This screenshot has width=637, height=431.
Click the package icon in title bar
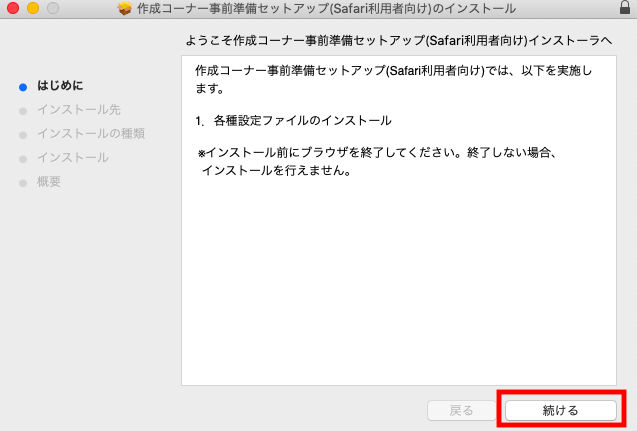[x=125, y=8]
